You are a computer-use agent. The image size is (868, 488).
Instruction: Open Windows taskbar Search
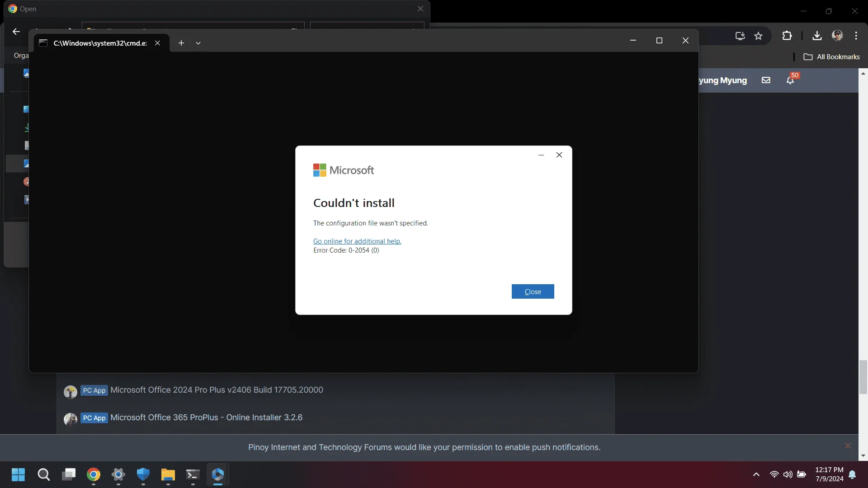coord(43,474)
